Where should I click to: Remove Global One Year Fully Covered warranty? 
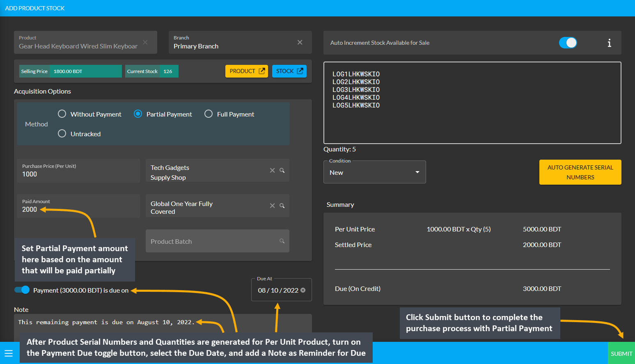tap(272, 206)
